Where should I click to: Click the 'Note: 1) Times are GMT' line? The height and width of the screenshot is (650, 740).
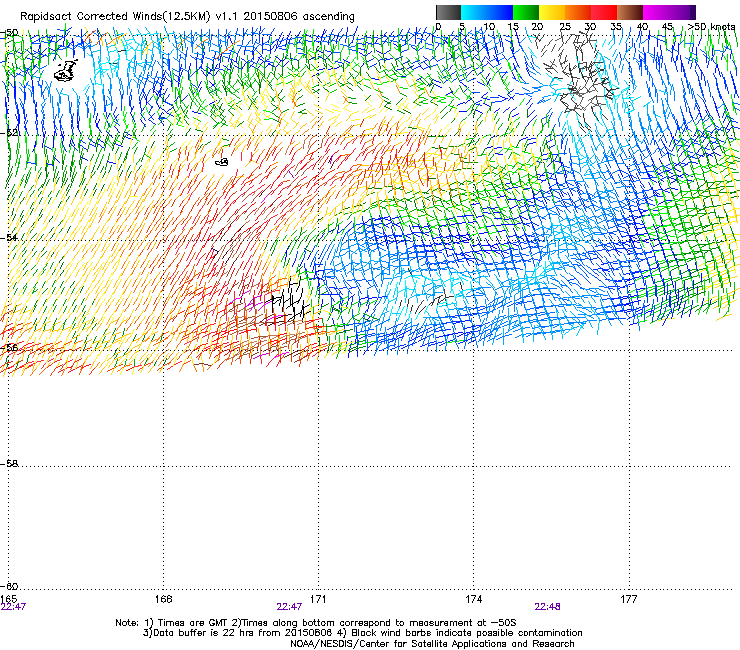click(315, 623)
